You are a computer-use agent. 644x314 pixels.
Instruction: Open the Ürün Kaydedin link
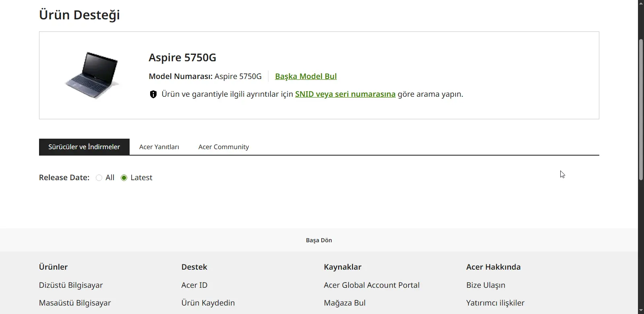tap(208, 303)
